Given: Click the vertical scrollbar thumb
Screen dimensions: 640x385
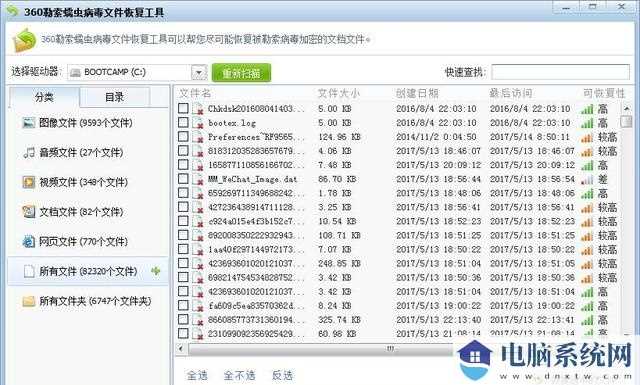Looking at the screenshot, I should tap(626, 122).
